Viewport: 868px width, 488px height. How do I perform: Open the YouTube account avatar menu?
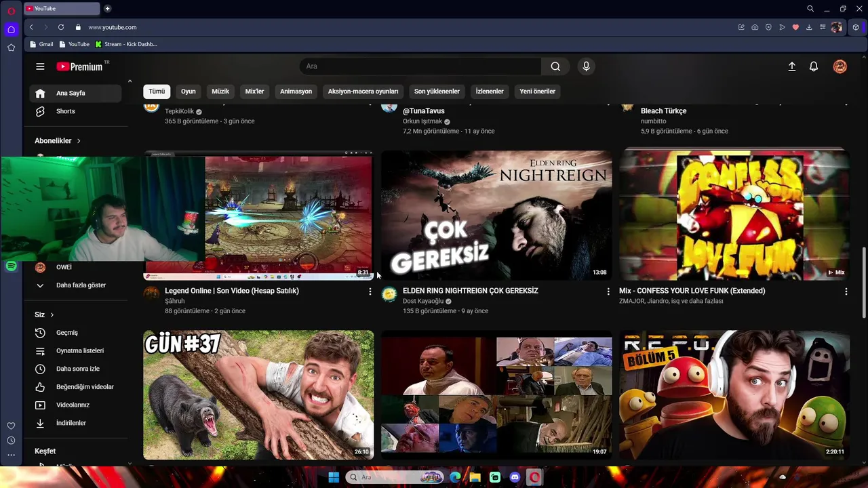pyautogui.click(x=840, y=66)
